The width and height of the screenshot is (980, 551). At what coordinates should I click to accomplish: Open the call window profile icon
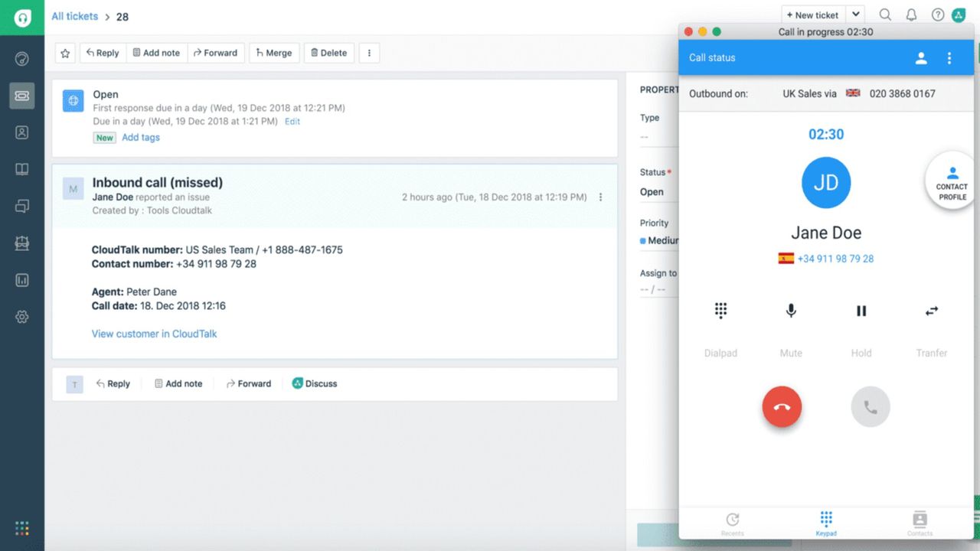921,58
